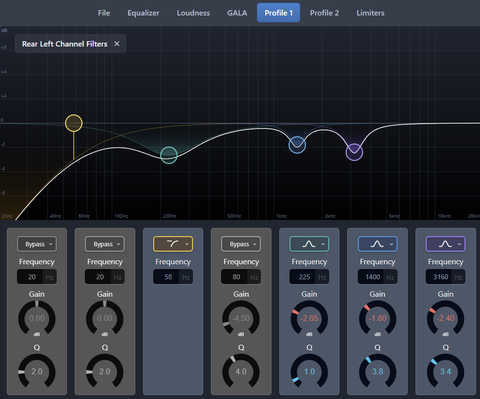Select the teal 225 Hz filter node
This screenshot has width=480, height=399.
pos(169,155)
